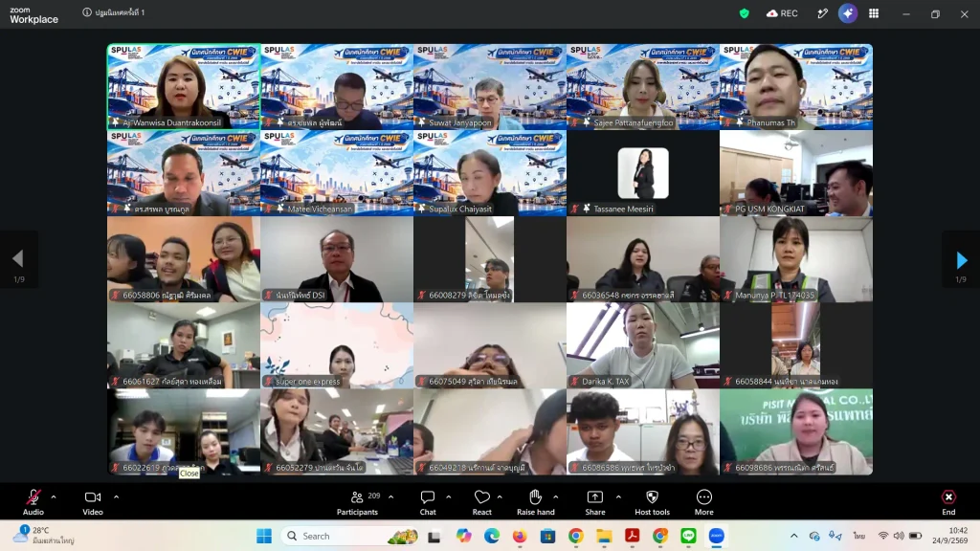Open Adobe Acrobat from the taskbar
980x551 pixels.
point(632,536)
